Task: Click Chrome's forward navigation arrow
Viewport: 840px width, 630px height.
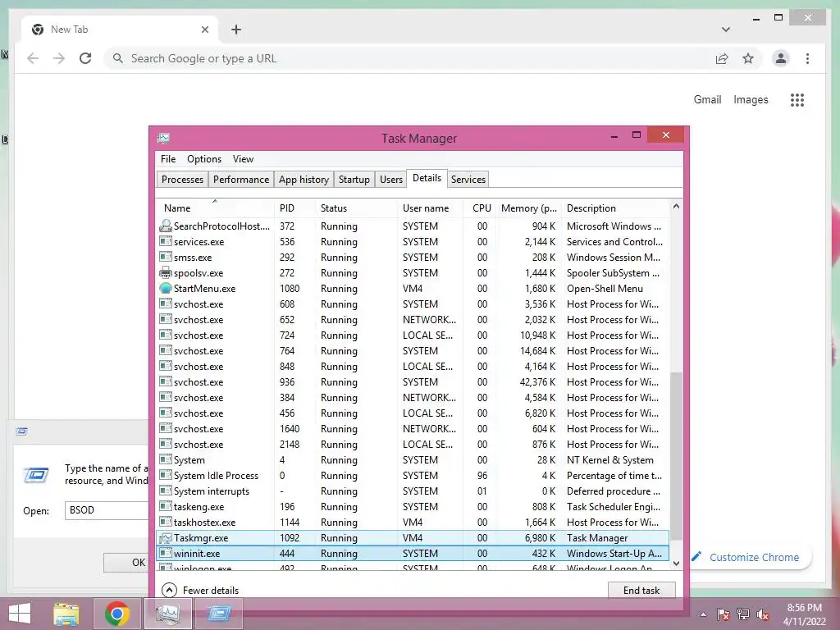Action: coord(59,58)
